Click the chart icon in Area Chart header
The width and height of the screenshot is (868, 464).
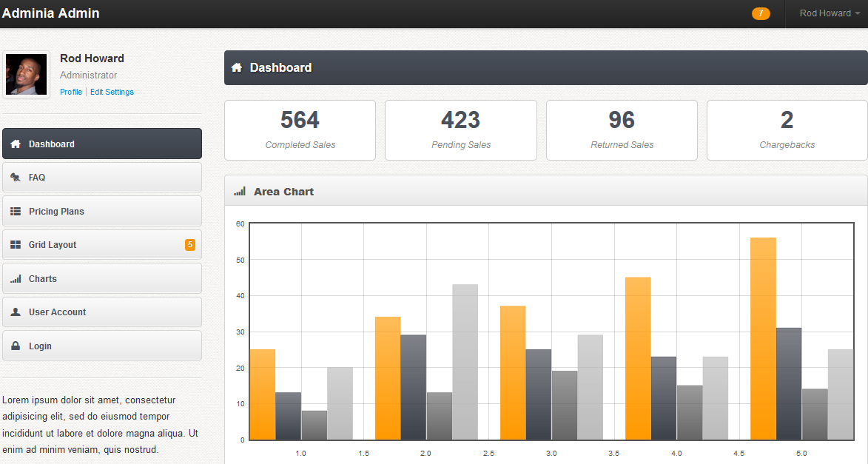(239, 192)
